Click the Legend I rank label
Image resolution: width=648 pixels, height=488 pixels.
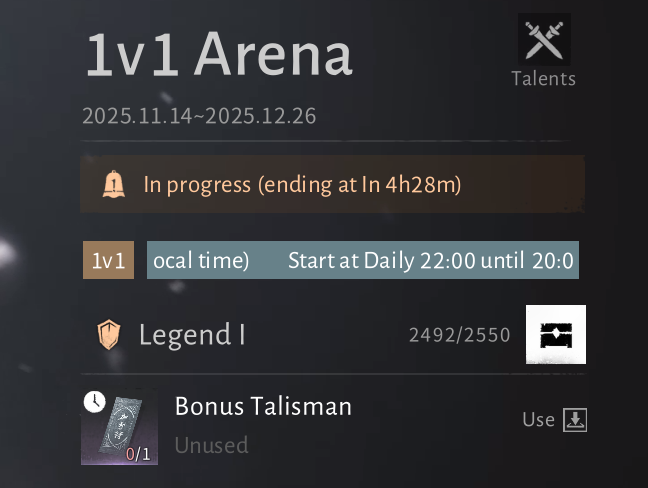[x=192, y=334]
